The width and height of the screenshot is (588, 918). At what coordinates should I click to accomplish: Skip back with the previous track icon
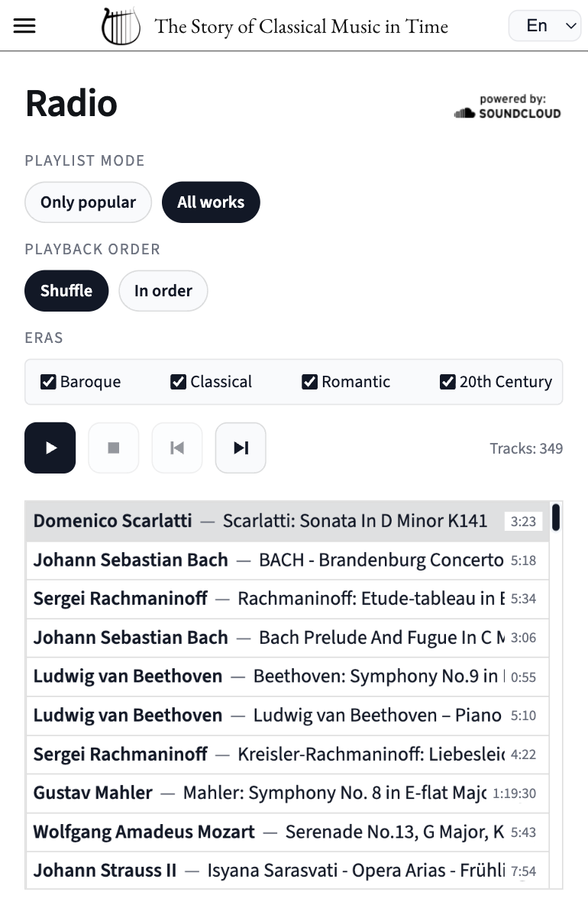coord(176,448)
